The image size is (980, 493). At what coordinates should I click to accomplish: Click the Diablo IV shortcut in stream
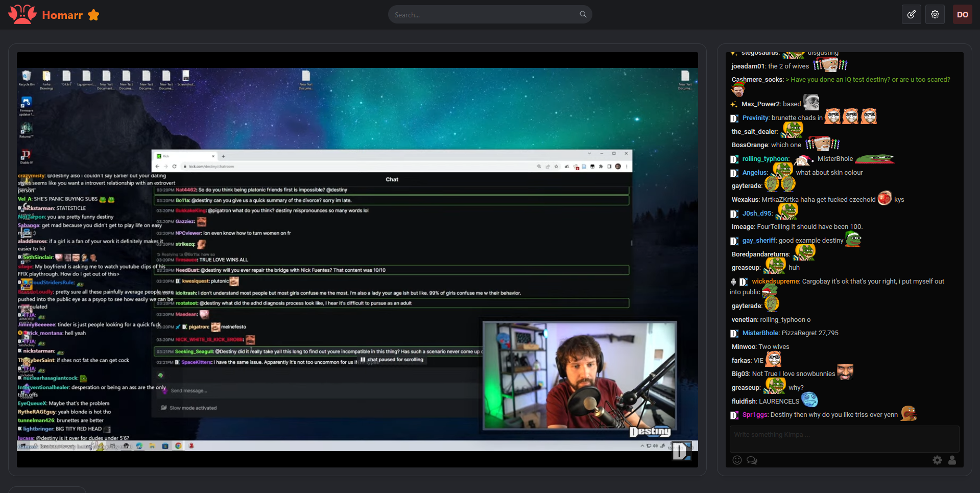26,157
